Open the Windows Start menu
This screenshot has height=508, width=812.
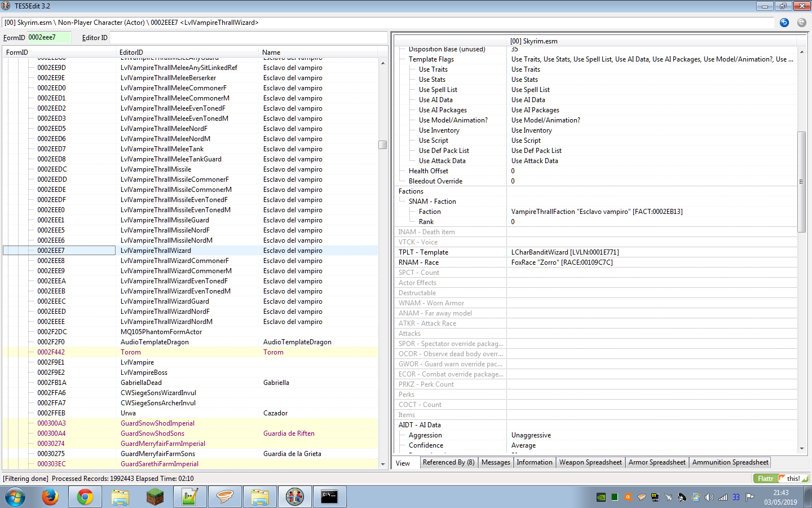15,497
